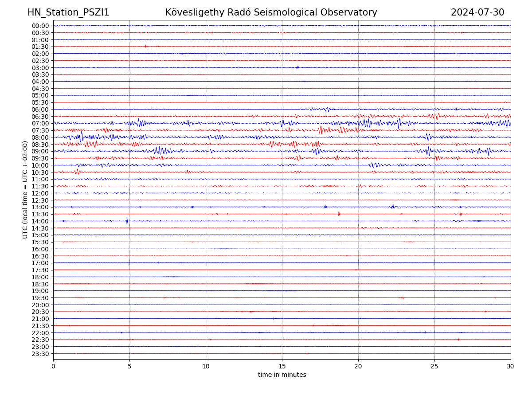
Task: Select the 17:00 row time label
Action: [40, 263]
